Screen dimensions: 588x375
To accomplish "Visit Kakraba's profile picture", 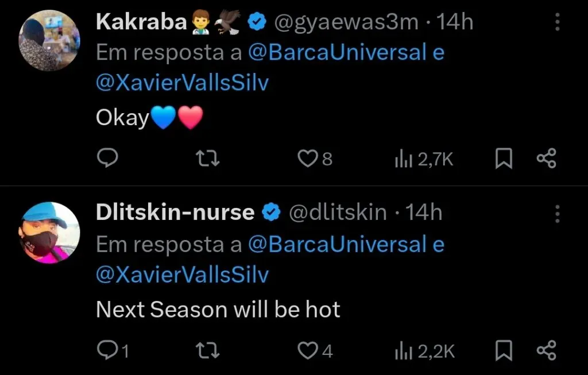I will pos(49,40).
